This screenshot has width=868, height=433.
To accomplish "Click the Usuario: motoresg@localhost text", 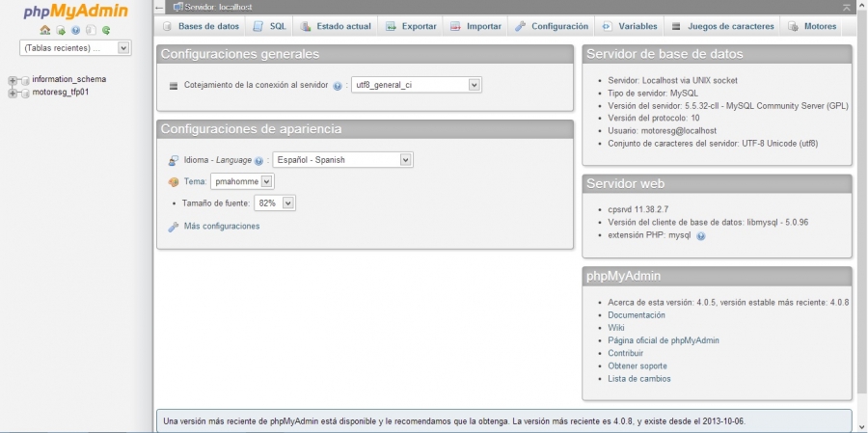I will click(662, 131).
